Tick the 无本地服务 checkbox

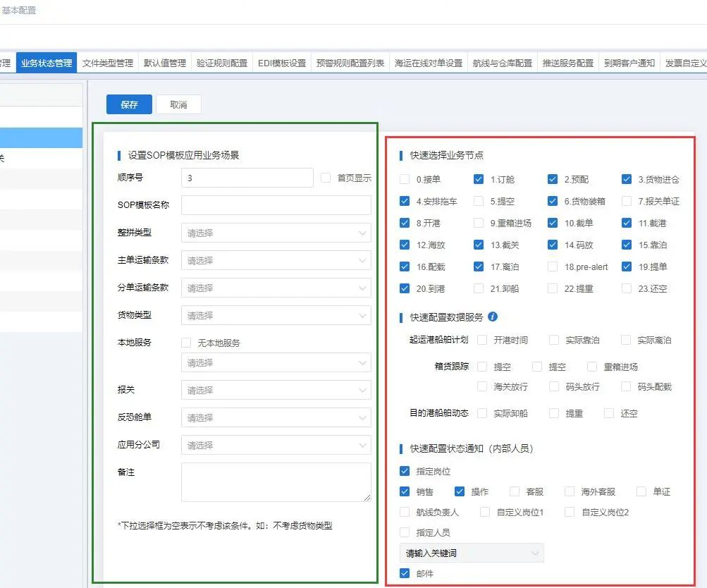tap(186, 343)
